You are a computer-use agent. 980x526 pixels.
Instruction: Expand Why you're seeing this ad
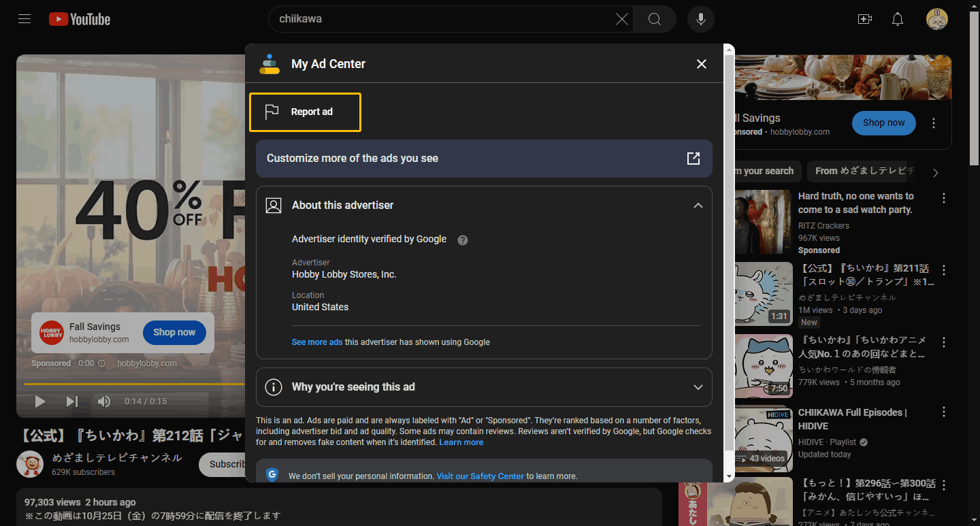point(484,387)
